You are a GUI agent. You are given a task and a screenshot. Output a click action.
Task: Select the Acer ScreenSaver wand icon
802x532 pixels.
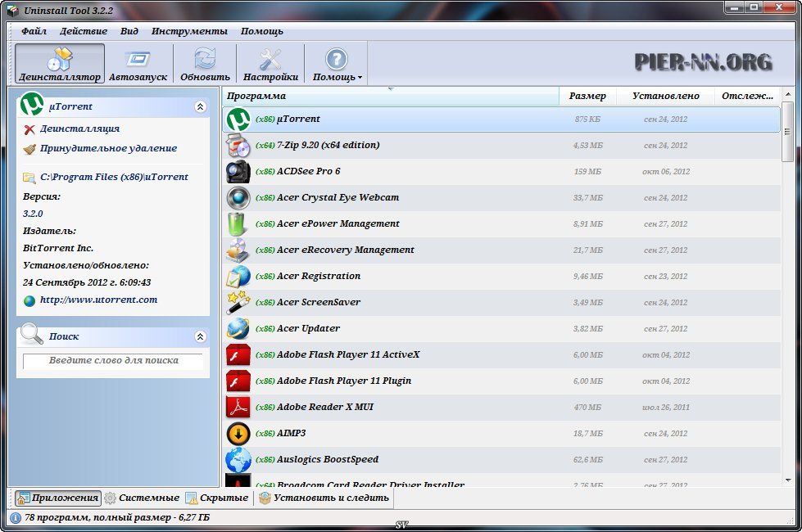[x=238, y=303]
